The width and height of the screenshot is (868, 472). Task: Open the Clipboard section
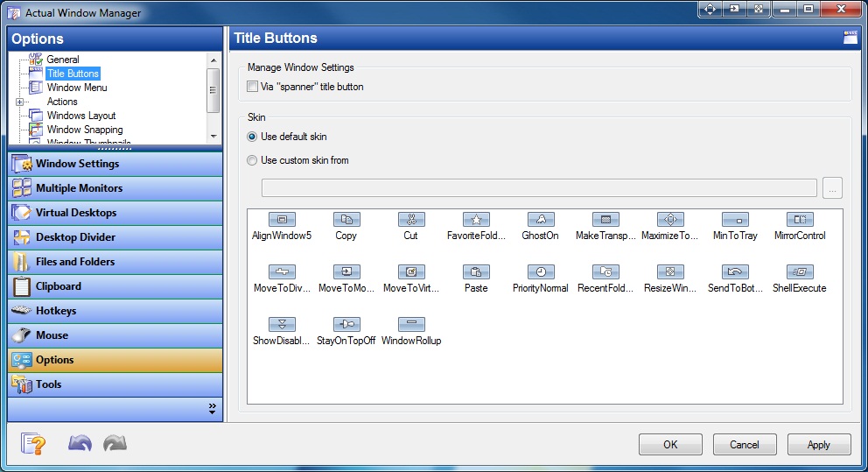point(115,285)
